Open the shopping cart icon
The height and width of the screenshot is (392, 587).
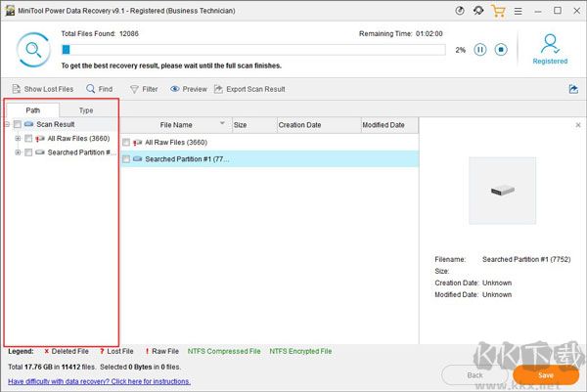[x=498, y=11]
